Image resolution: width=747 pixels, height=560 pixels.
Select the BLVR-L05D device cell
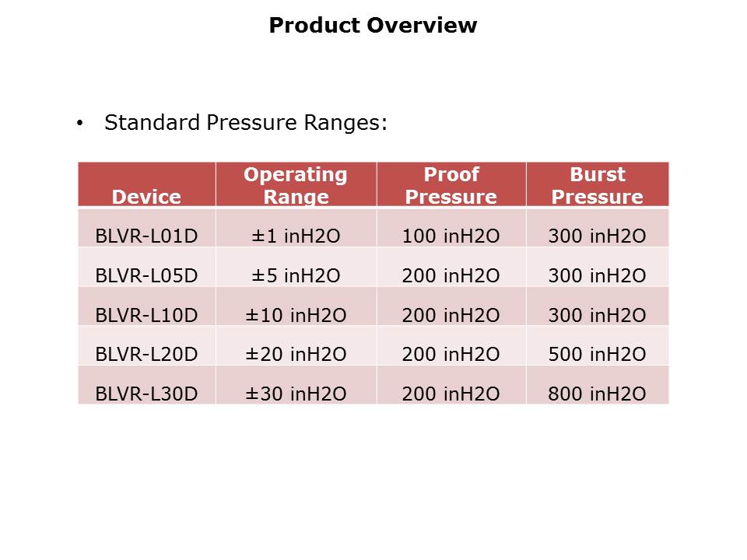pyautogui.click(x=146, y=275)
